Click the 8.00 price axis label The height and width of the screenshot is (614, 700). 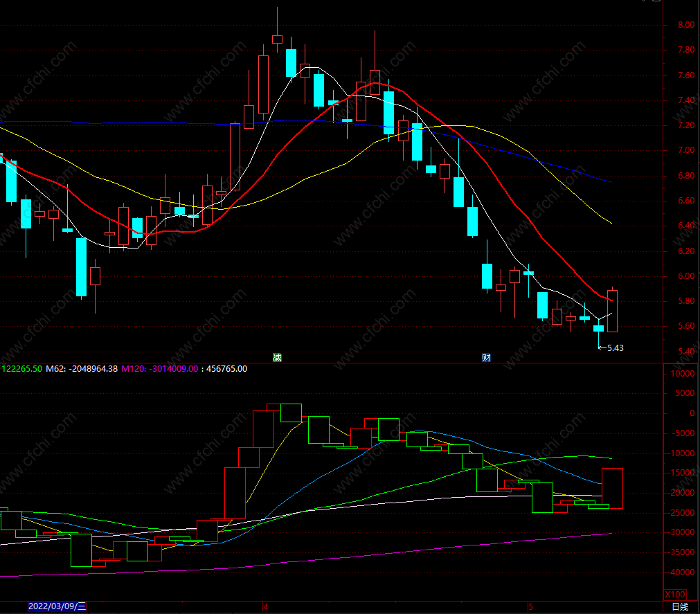click(x=686, y=25)
